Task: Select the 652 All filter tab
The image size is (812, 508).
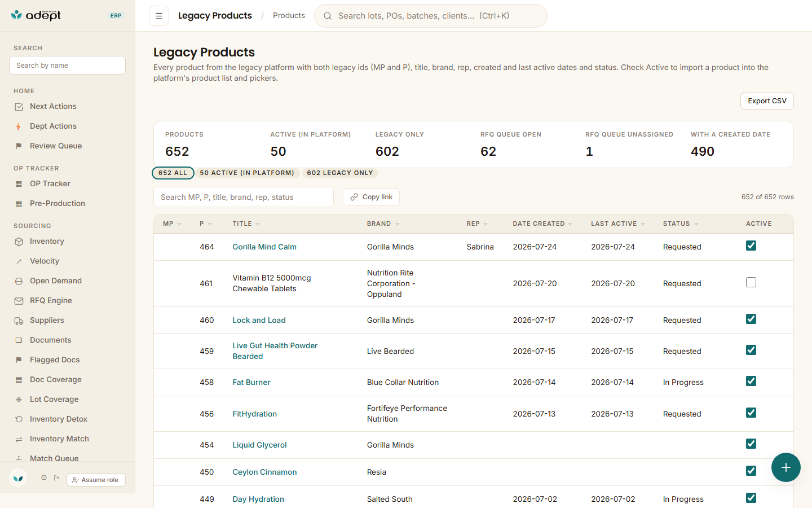Action: (x=173, y=173)
